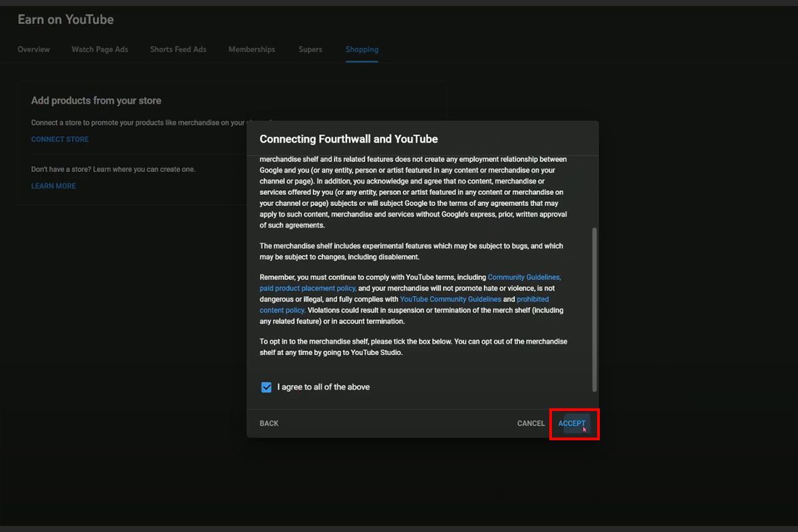Open the Community Guidelines link
The width and height of the screenshot is (798, 532).
[524, 277]
